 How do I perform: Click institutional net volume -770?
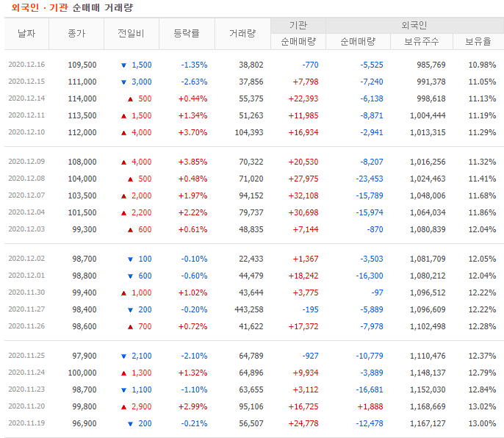coord(311,65)
